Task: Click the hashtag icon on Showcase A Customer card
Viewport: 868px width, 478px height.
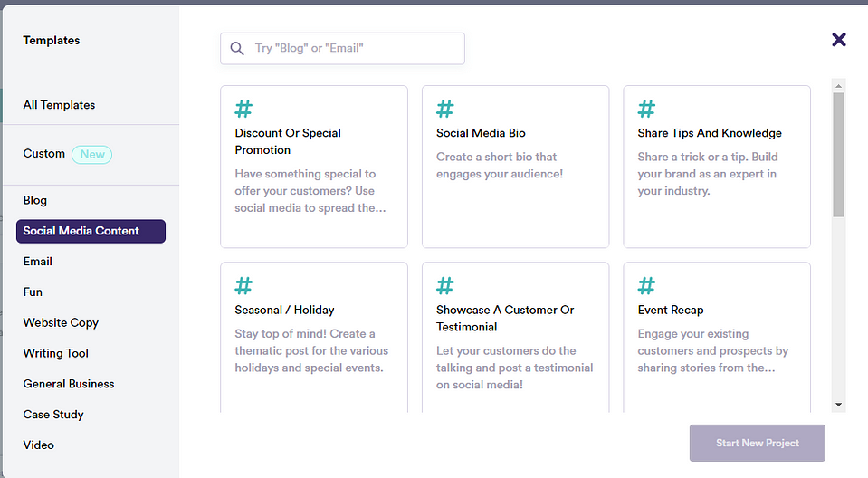Action: [x=445, y=286]
